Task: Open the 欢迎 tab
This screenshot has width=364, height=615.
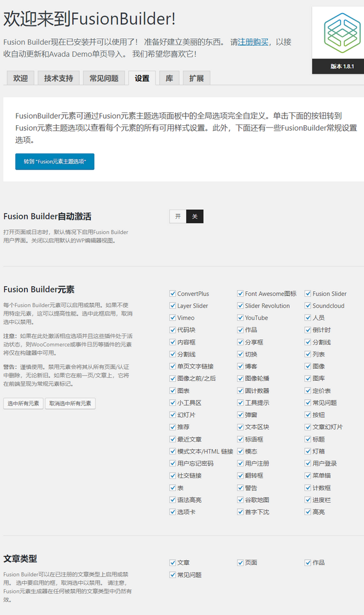Action: click(x=20, y=78)
